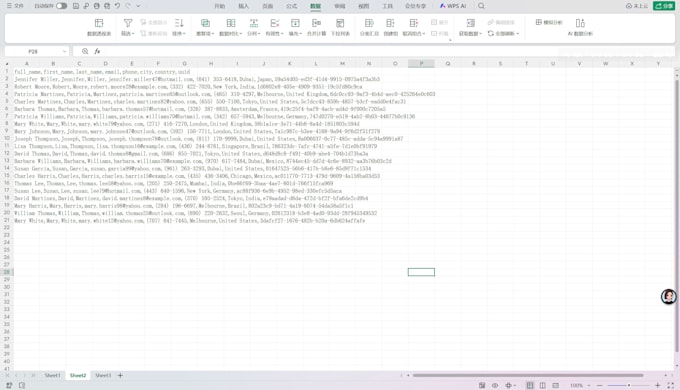Switch to the 页面 (Page) ribbon tab
680x390 pixels.
pyautogui.click(x=268, y=6)
